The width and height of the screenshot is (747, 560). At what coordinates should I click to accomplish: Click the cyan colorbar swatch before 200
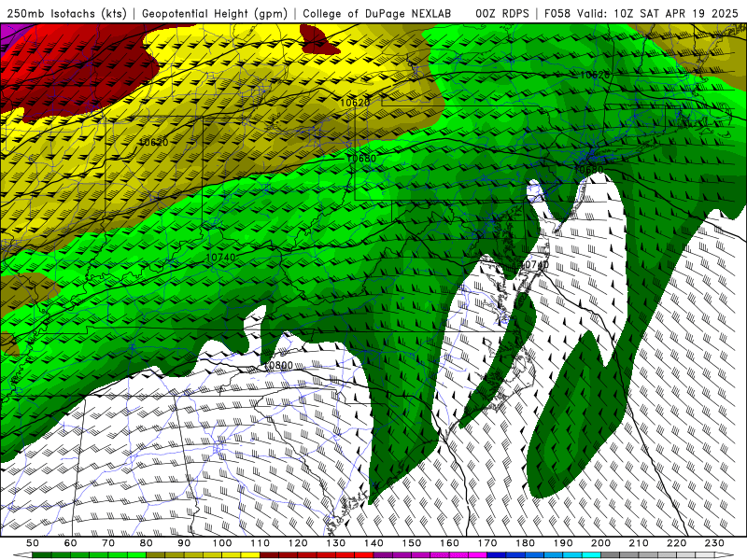click(x=592, y=555)
